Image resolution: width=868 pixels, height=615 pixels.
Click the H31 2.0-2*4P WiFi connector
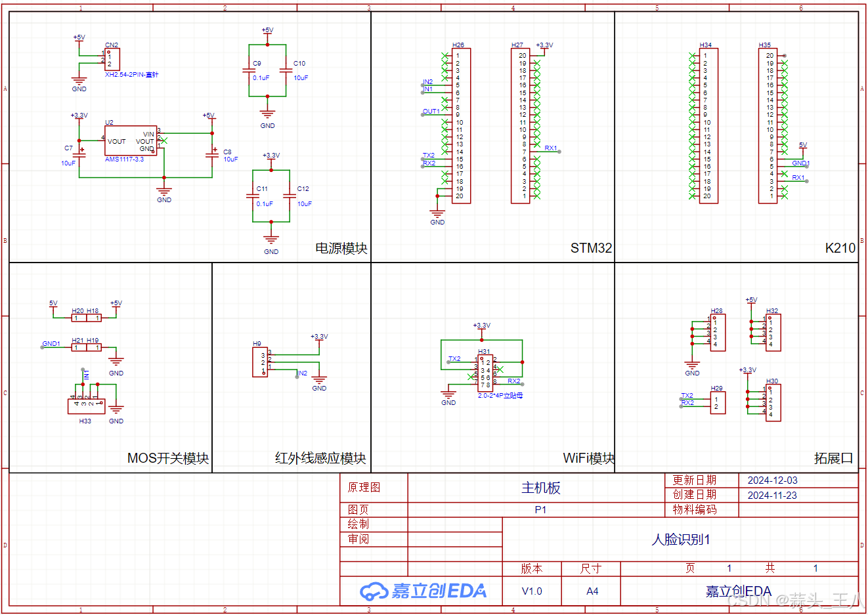485,373
